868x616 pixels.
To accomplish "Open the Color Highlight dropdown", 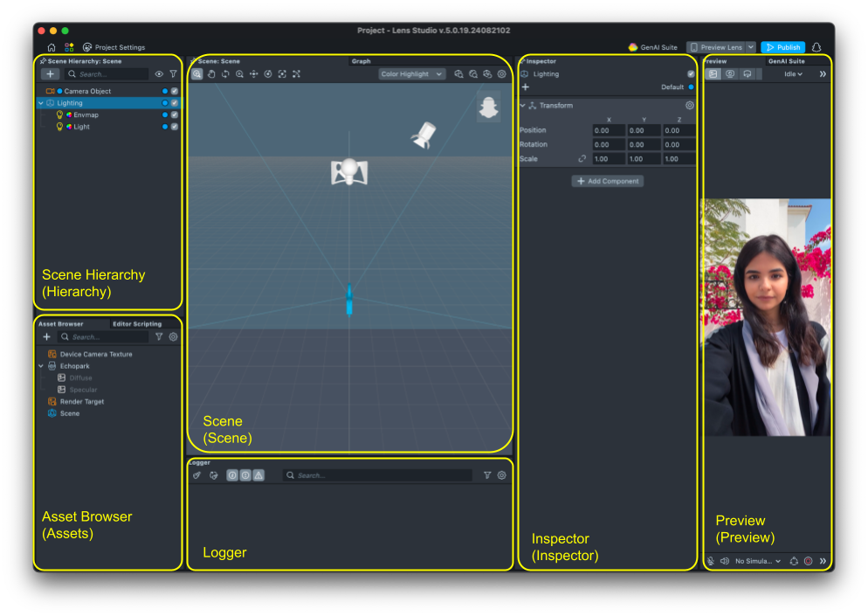I will (x=412, y=74).
